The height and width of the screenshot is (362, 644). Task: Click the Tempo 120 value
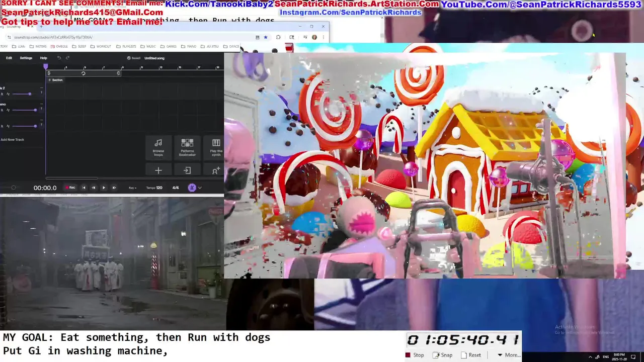[x=154, y=188]
